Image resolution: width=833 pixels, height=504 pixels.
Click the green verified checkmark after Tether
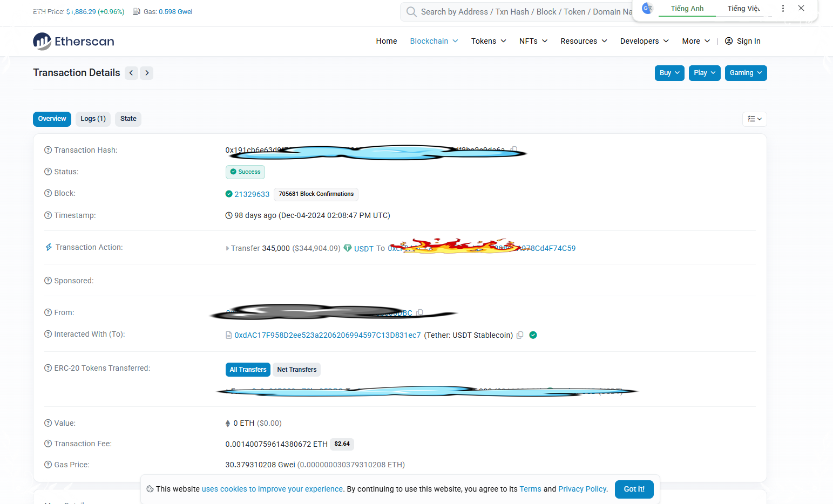(x=533, y=335)
